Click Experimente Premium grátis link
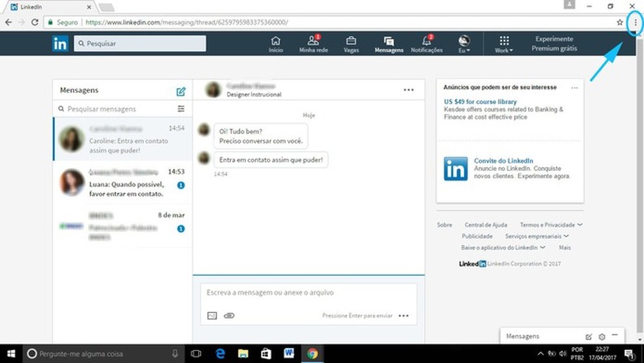The width and height of the screenshot is (644, 363). tap(554, 44)
